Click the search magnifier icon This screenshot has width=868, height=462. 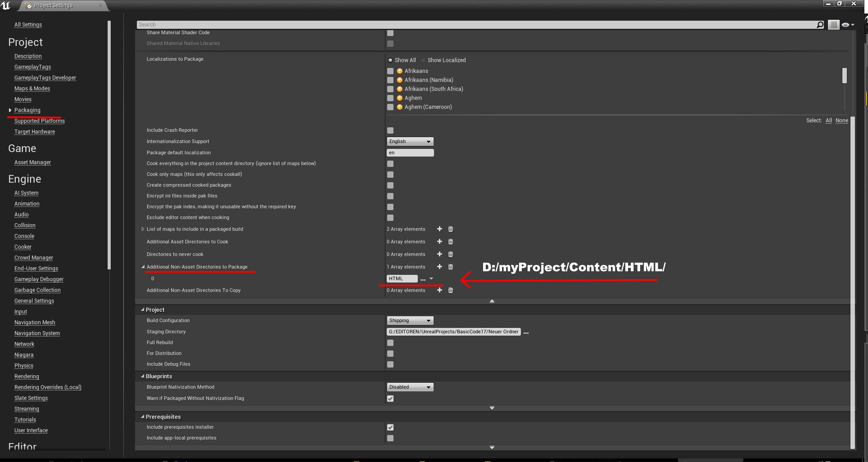tap(820, 25)
